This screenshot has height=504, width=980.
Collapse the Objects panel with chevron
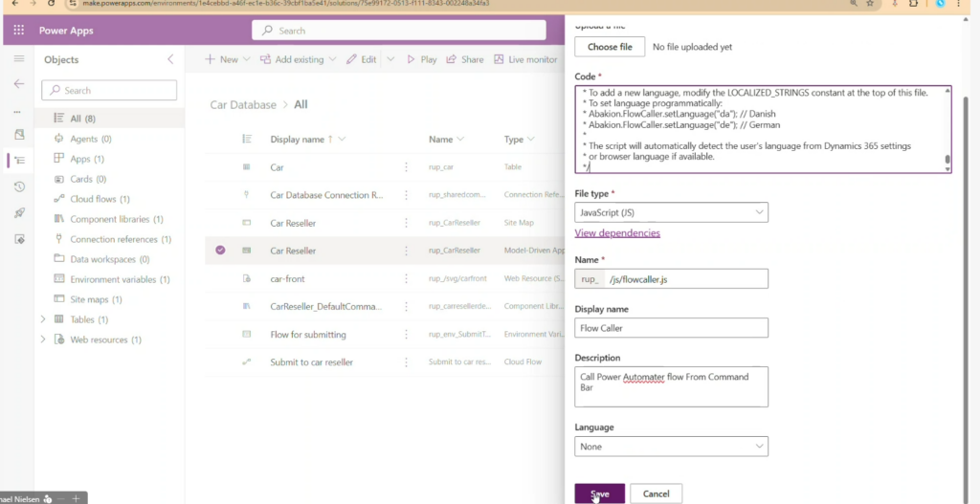(170, 59)
